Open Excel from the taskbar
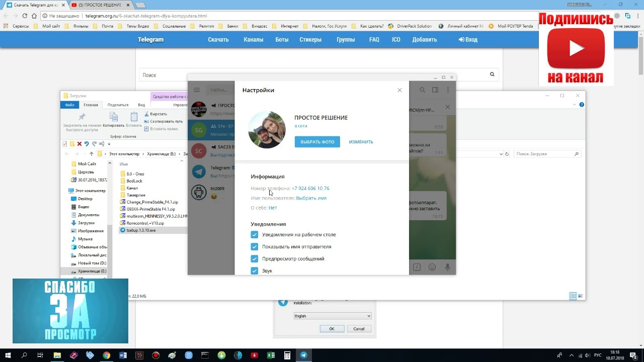Image resolution: width=644 pixels, height=362 pixels. [x=271, y=355]
